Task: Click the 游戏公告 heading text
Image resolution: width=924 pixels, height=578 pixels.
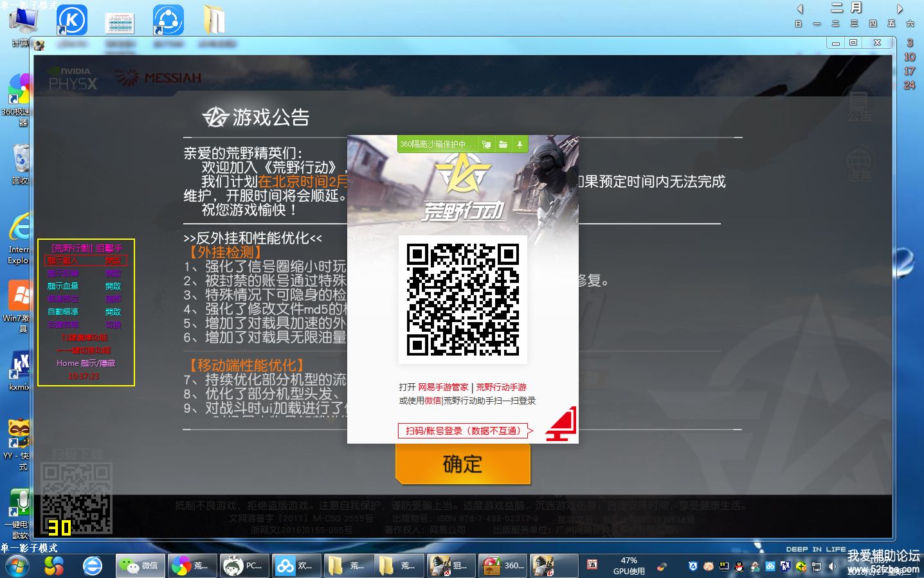Action: coord(271,117)
